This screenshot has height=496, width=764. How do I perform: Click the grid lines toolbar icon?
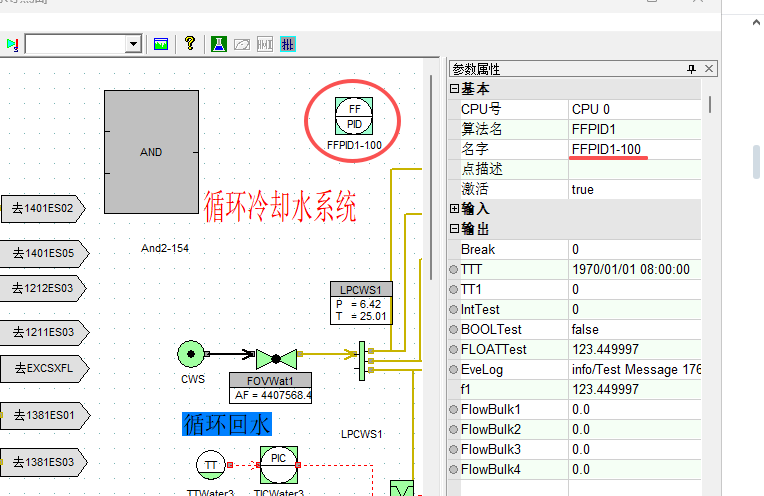288,44
